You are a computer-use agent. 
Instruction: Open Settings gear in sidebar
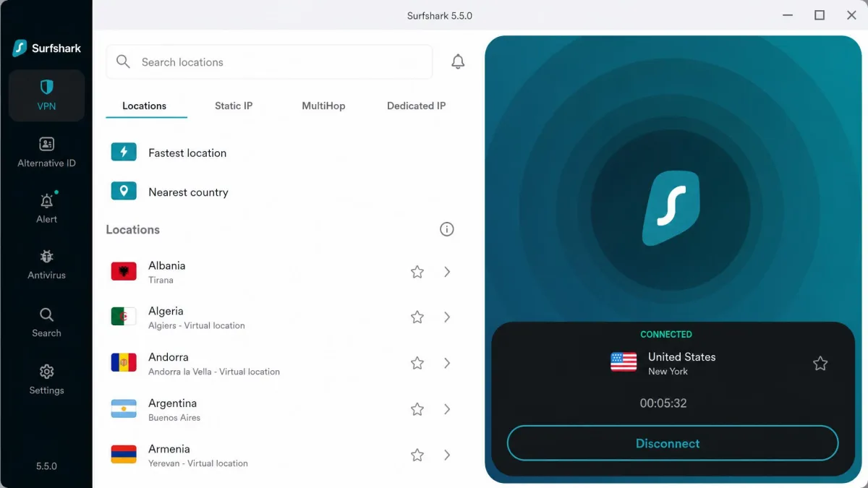(46, 379)
